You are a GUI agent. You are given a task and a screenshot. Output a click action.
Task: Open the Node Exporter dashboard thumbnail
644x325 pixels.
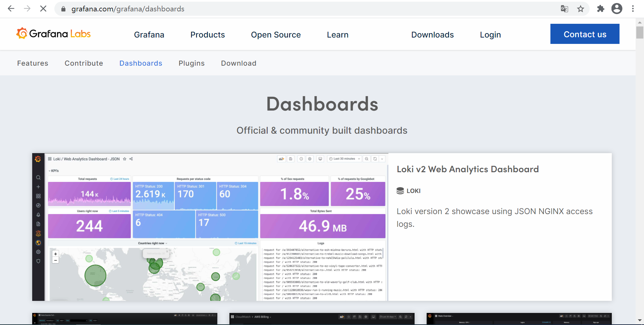coord(125,319)
